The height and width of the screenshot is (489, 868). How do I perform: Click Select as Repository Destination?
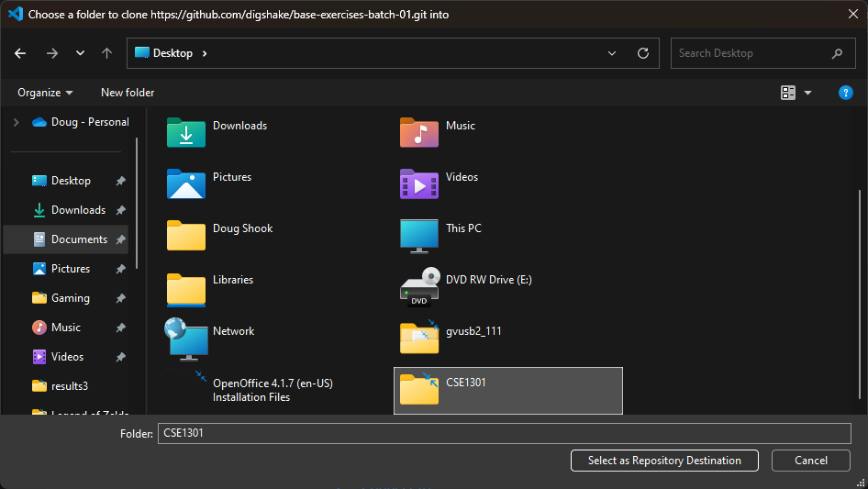664,461
